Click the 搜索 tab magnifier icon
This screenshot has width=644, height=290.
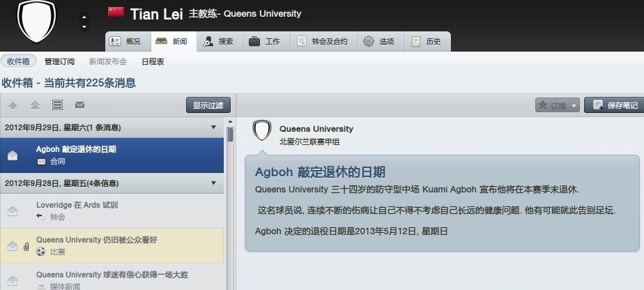pos(208,41)
